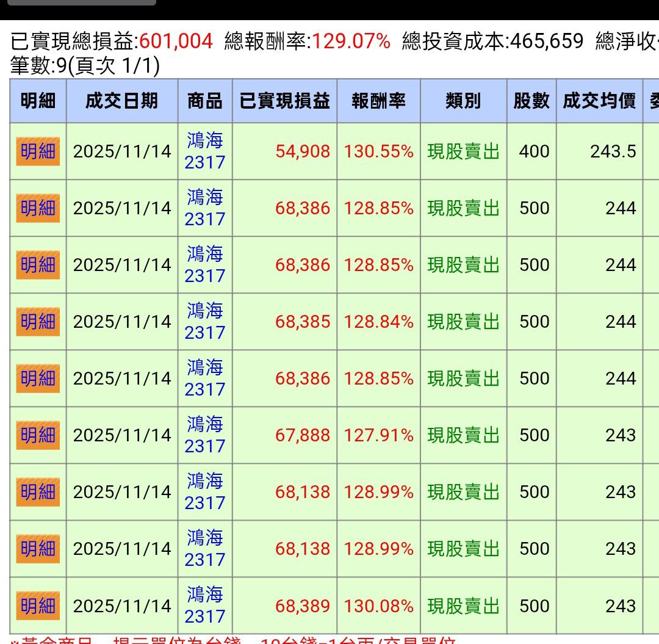
Task: Open 鴻海 2317 link in 128.84% row
Action: point(205,322)
